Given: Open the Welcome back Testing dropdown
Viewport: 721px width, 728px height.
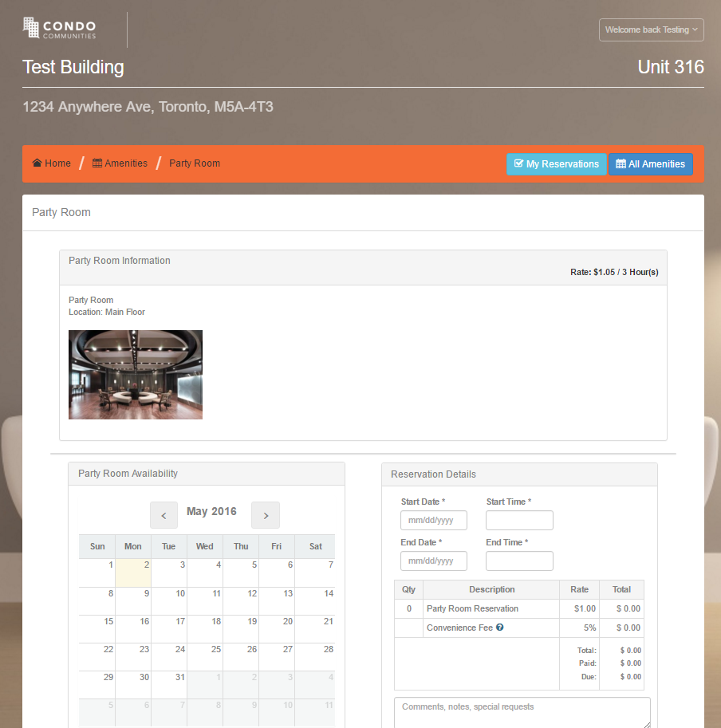Looking at the screenshot, I should [x=651, y=30].
